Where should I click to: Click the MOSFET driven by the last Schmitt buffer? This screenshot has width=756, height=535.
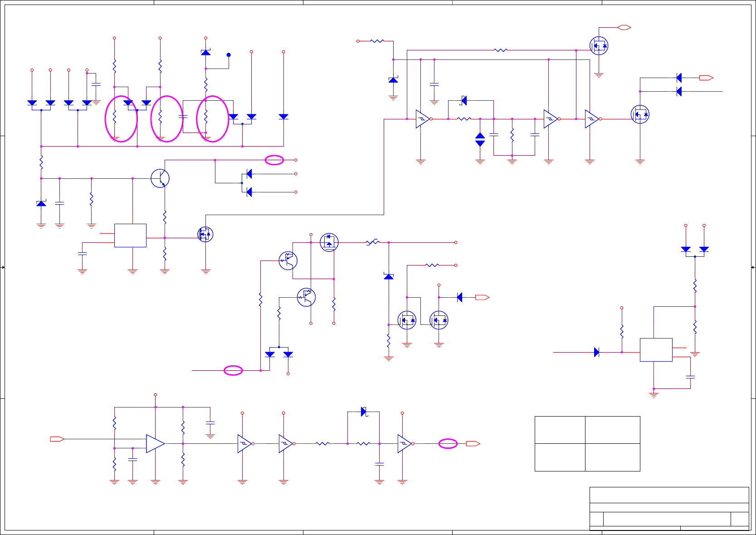pyautogui.click(x=640, y=114)
